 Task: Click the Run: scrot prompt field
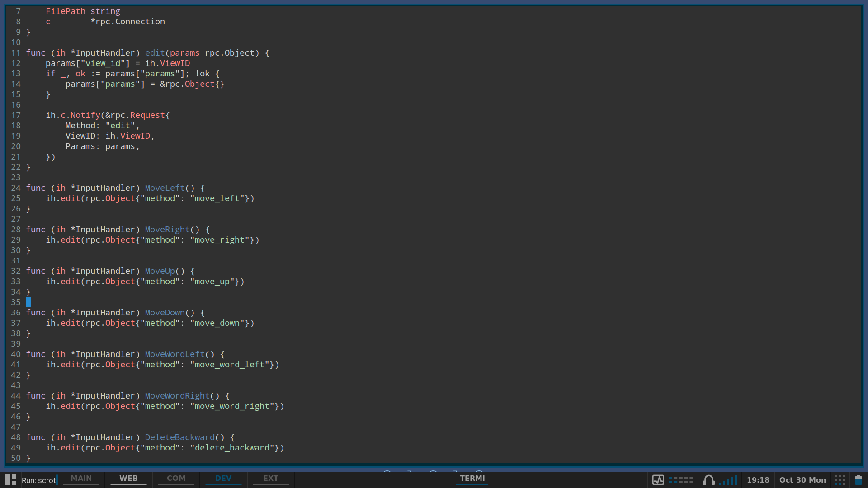[x=39, y=480]
